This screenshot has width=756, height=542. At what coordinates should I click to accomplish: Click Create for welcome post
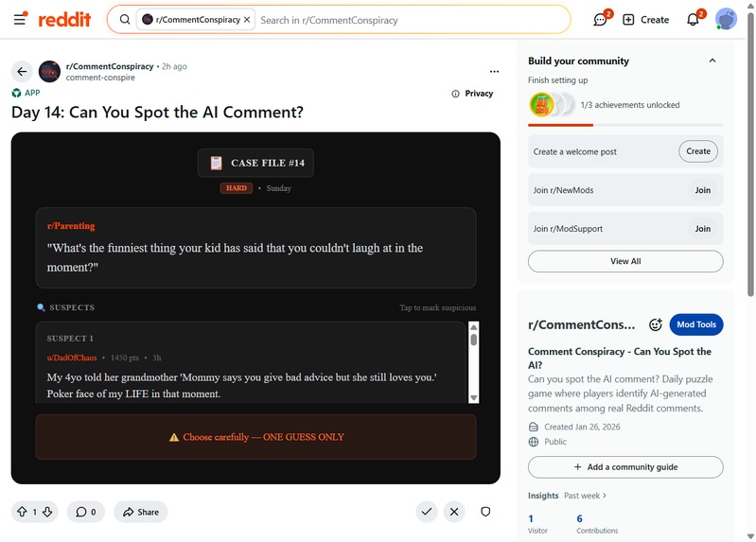[698, 151]
